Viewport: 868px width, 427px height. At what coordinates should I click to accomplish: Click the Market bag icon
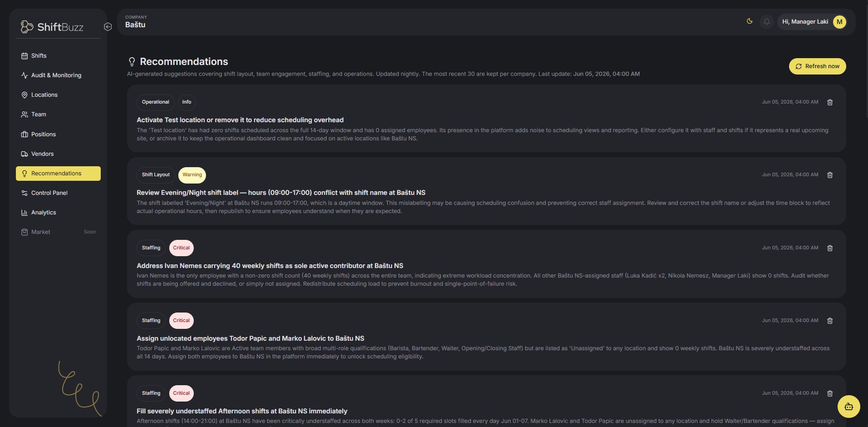click(25, 232)
